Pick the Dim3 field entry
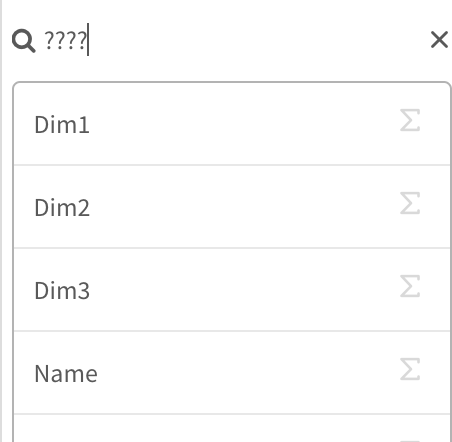The width and height of the screenshot is (452, 442). click(232, 290)
